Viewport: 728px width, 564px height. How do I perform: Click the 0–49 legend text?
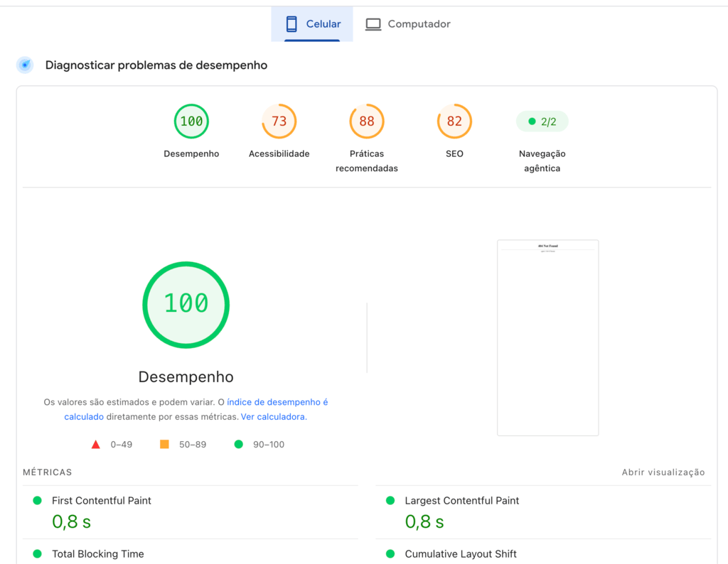click(121, 445)
